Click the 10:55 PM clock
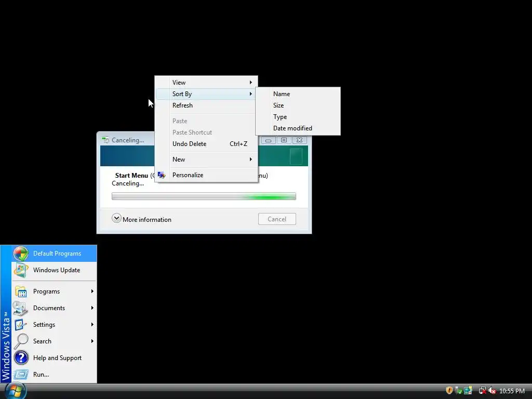This screenshot has height=399, width=532. pyautogui.click(x=512, y=391)
